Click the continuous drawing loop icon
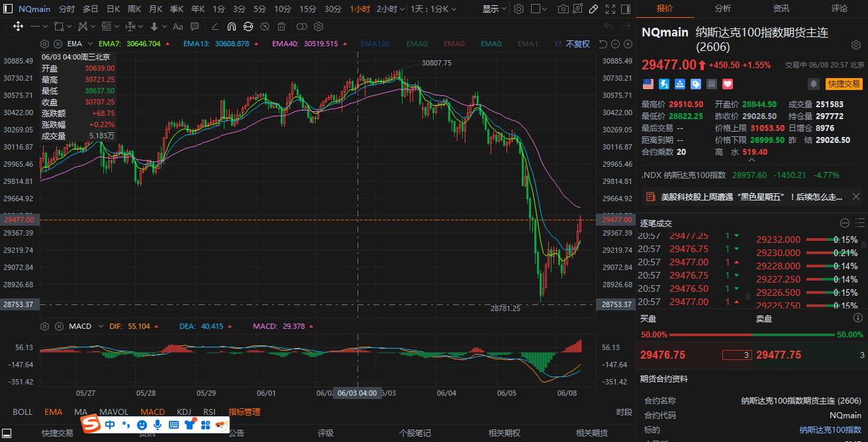868x442 pixels. click(248, 26)
